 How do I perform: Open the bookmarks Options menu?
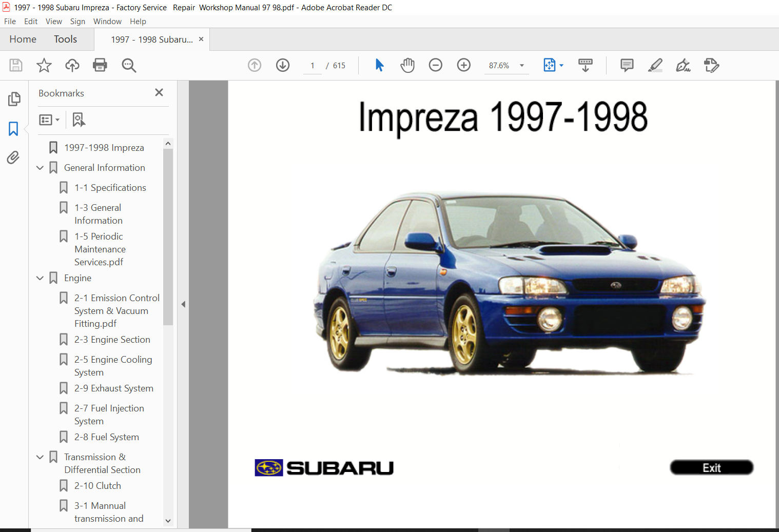(x=49, y=120)
